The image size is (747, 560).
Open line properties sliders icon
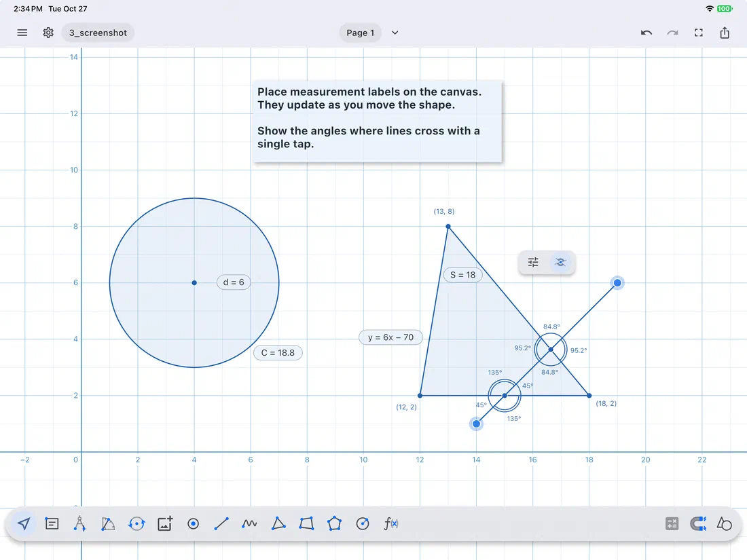click(x=533, y=263)
